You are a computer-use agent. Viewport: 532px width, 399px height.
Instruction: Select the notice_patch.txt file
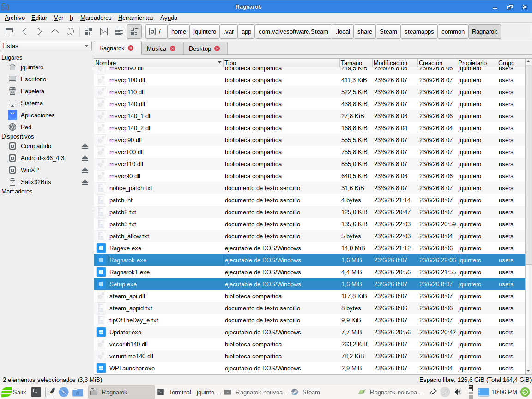point(309,188)
